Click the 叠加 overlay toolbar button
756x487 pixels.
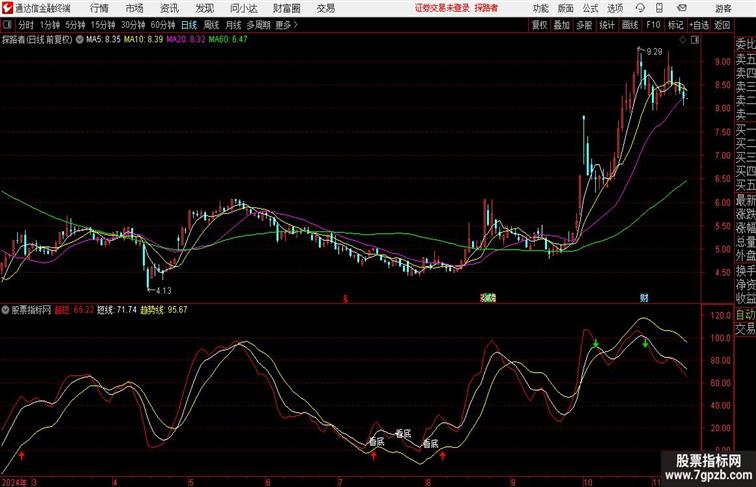[562, 25]
